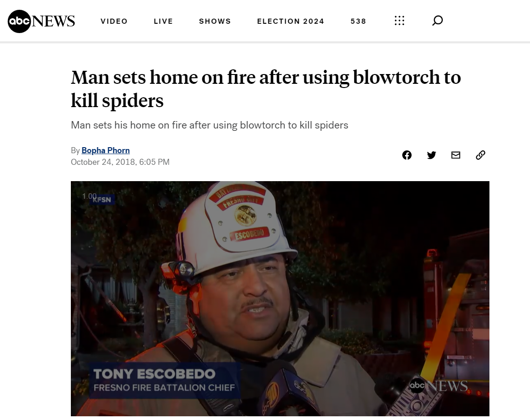Open the LIVE nav item
Image resolution: width=530 pixels, height=420 pixels.
coord(163,21)
